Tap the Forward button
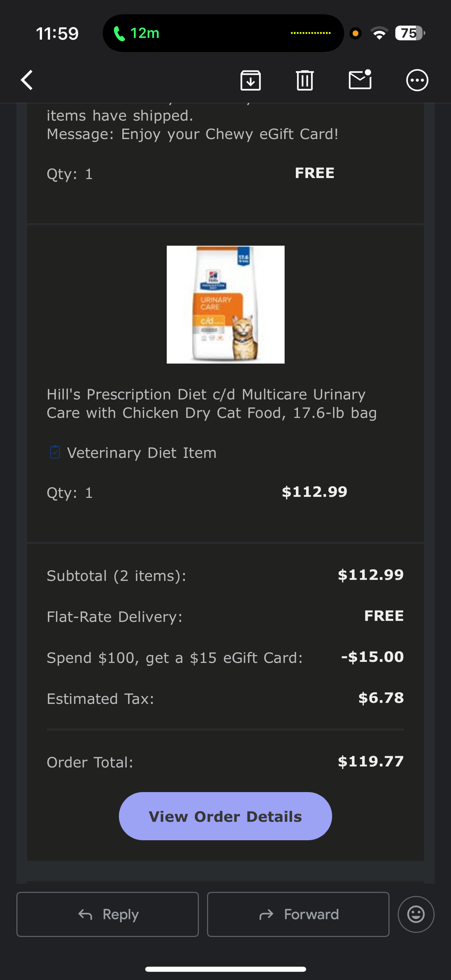The height and width of the screenshot is (980, 451). (x=298, y=914)
